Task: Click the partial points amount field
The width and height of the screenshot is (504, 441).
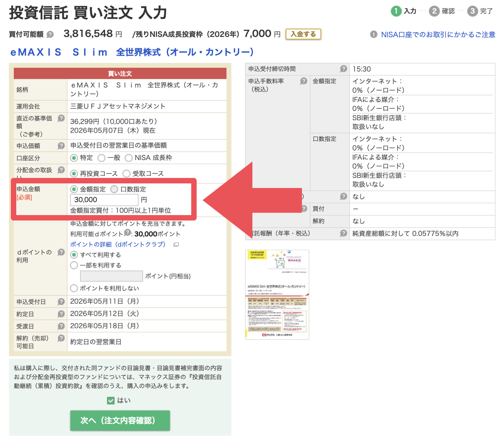Action: (x=111, y=276)
